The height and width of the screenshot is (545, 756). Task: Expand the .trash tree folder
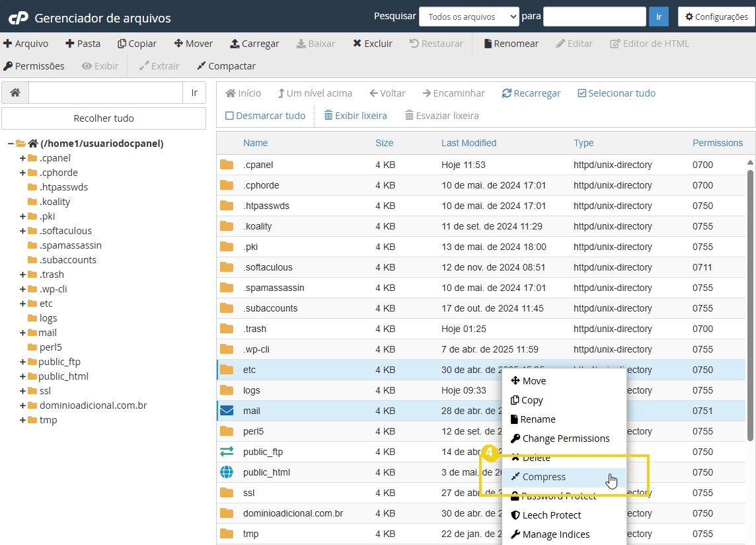(22, 274)
